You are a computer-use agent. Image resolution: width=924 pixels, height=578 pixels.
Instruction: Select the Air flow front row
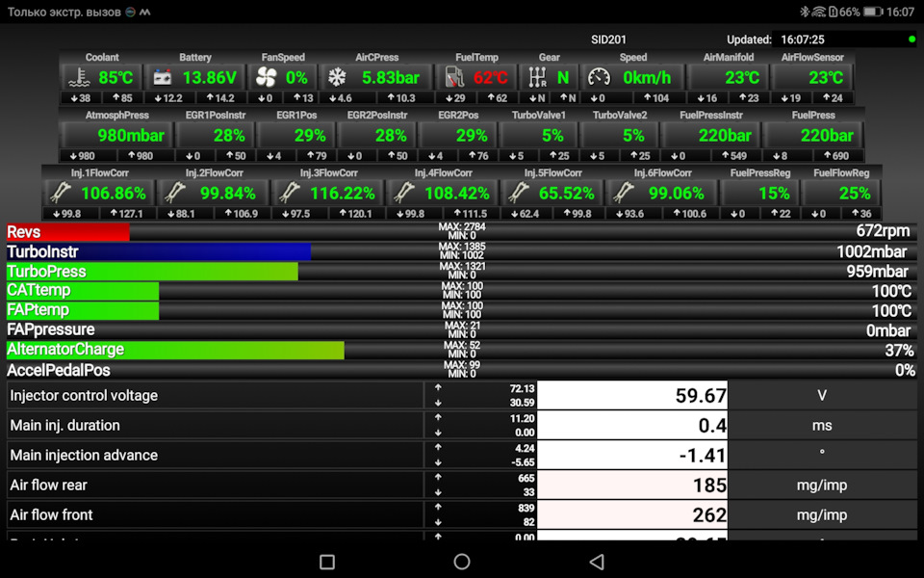(462, 514)
